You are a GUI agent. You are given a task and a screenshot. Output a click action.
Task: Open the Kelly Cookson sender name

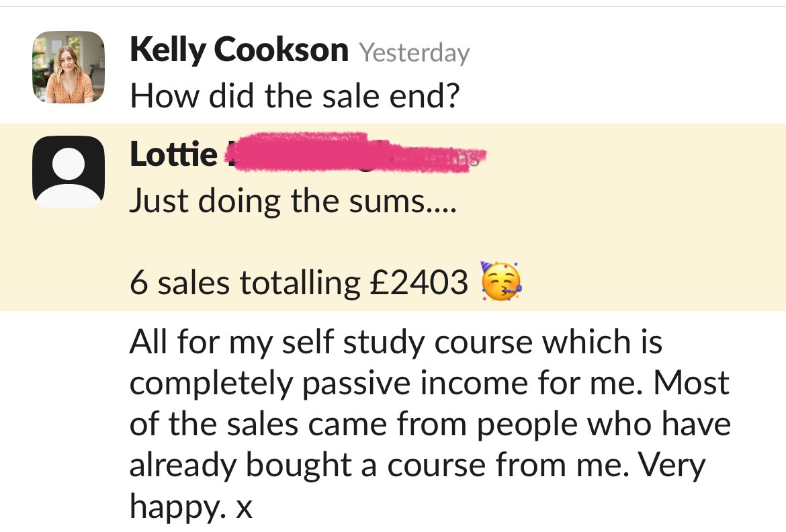238,50
